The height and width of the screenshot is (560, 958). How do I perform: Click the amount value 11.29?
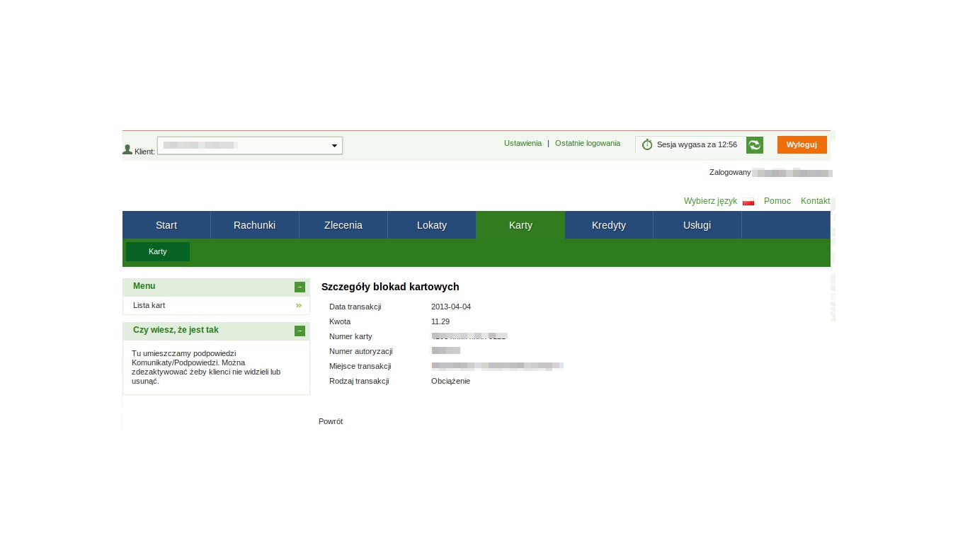point(440,321)
